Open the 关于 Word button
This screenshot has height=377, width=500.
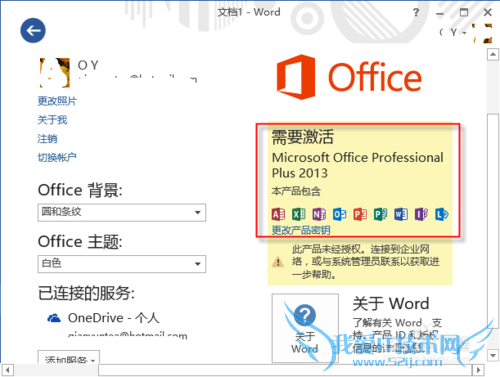305,328
